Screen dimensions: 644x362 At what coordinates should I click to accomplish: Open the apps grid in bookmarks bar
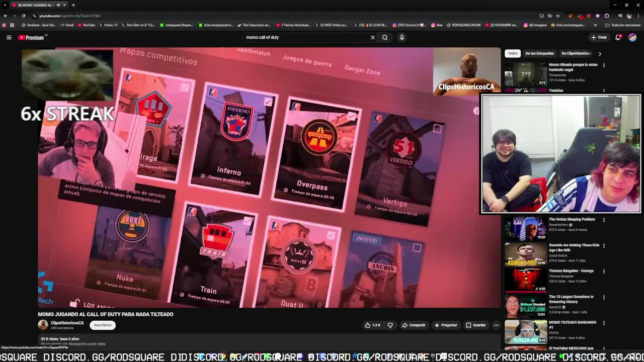point(12,25)
